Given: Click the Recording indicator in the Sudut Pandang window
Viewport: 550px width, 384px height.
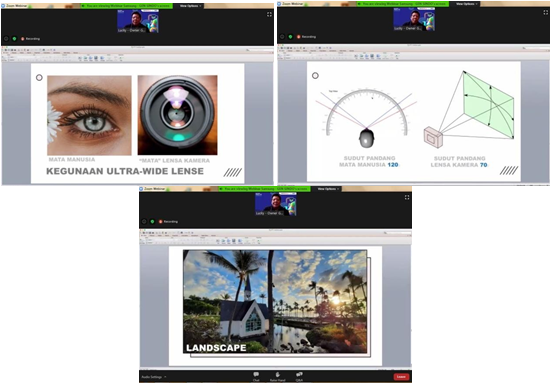Looking at the screenshot, I should (x=307, y=36).
